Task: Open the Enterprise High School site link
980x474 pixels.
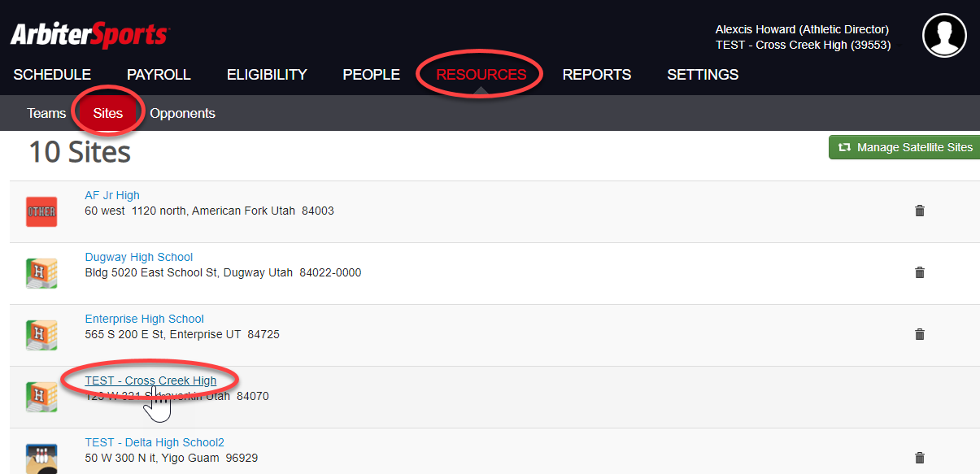Action: [x=145, y=319]
